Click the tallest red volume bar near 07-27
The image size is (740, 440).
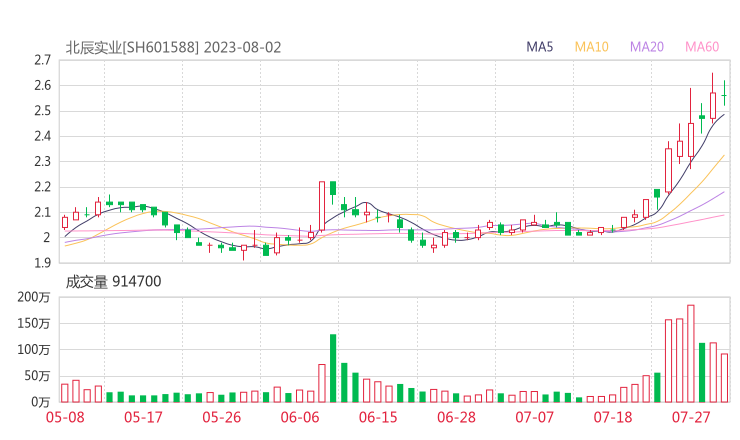pos(691,354)
